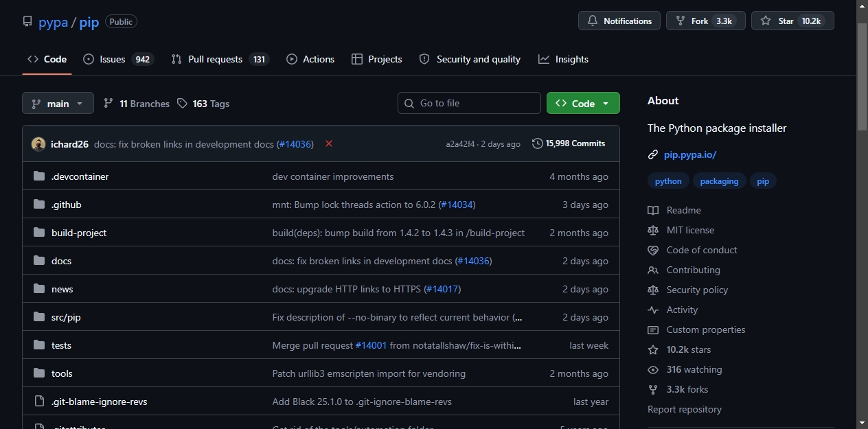Click the src/pip folder icon
The height and width of the screenshot is (429, 868).
coord(39,317)
